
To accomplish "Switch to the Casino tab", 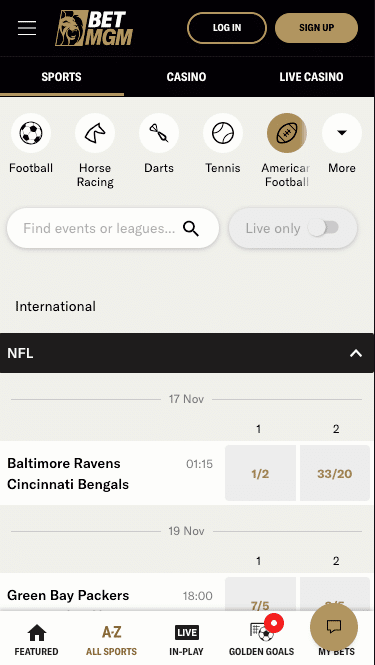I will [x=186, y=77].
